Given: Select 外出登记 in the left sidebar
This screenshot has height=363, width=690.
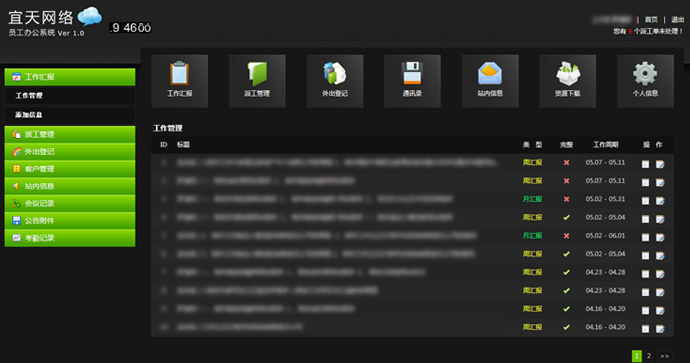Looking at the screenshot, I should click(70, 152).
